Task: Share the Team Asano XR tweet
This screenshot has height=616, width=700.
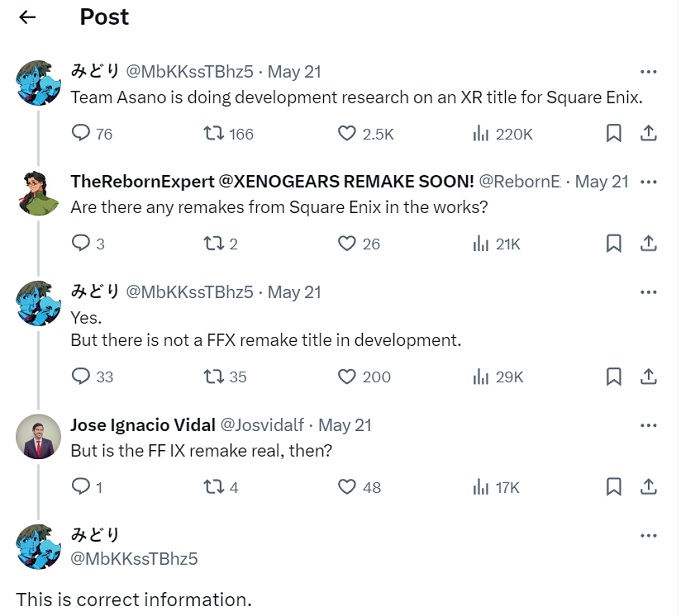Action: coord(648,133)
